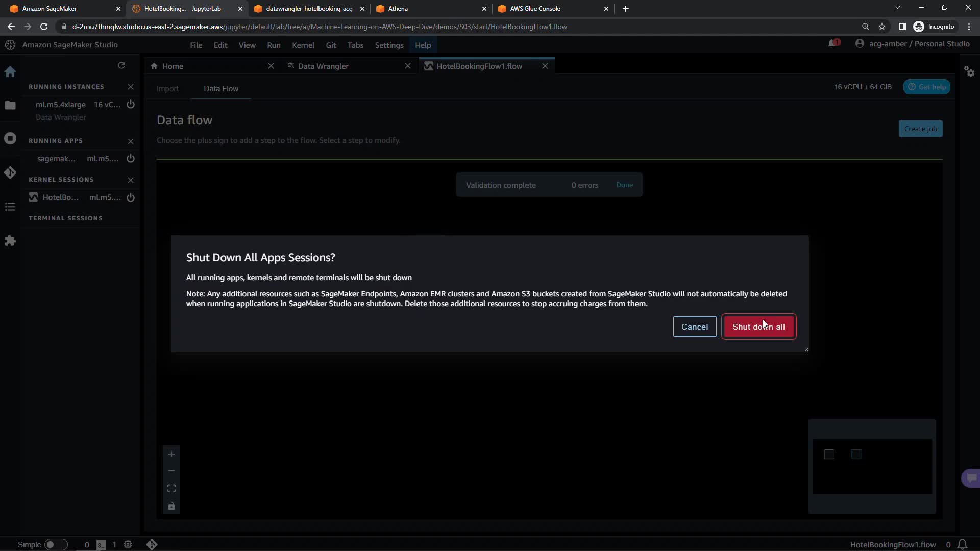
Task: Open the file browser folder icon
Action: 10,106
